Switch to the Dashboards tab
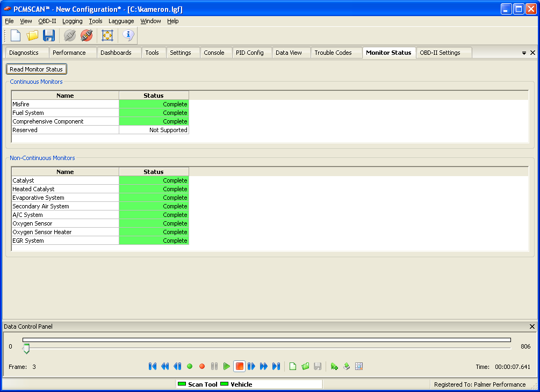This screenshot has height=392, width=540. tap(119, 53)
